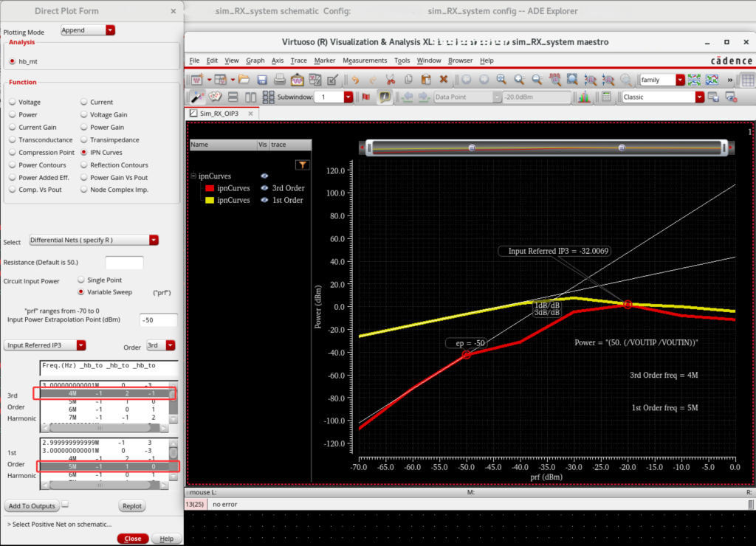Click the Input Power Extrapolation Point field
756x546 pixels.
pos(159,320)
